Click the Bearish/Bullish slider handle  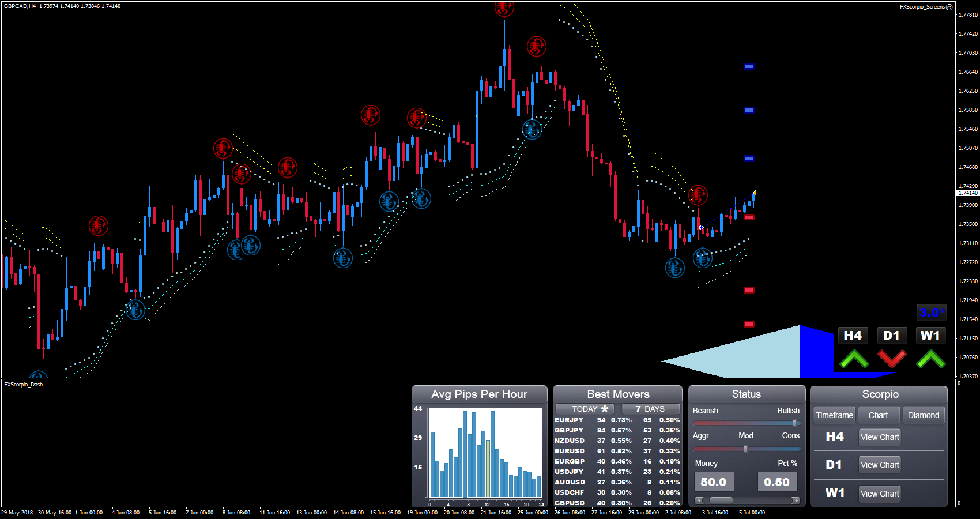794,423
